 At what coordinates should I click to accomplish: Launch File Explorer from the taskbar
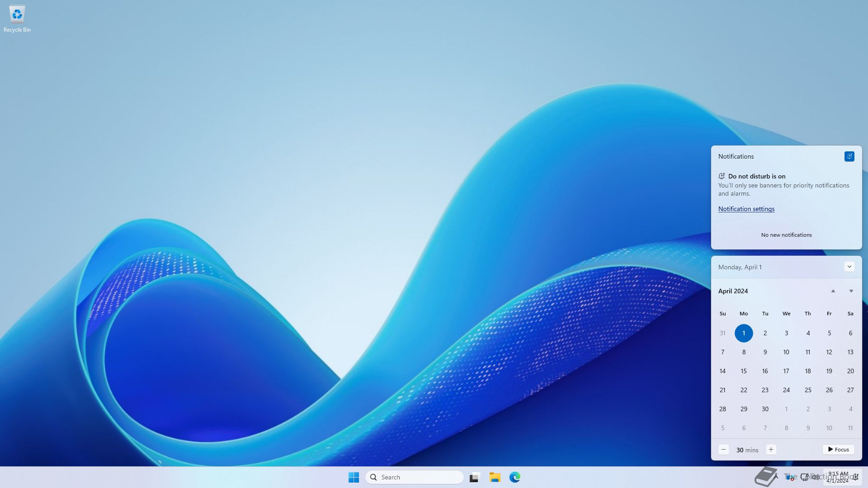495,477
